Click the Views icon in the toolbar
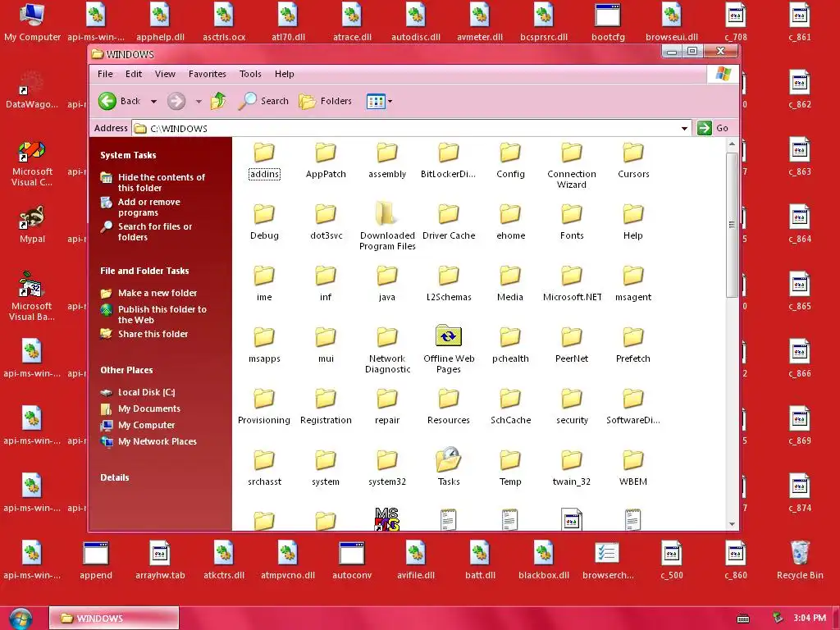 point(376,101)
